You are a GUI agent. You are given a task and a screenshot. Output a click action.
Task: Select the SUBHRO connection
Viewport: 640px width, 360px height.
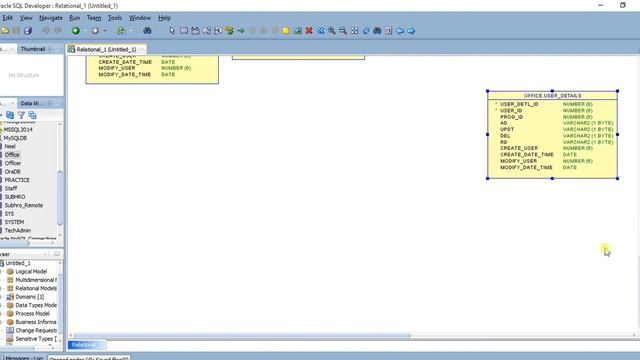(x=15, y=197)
